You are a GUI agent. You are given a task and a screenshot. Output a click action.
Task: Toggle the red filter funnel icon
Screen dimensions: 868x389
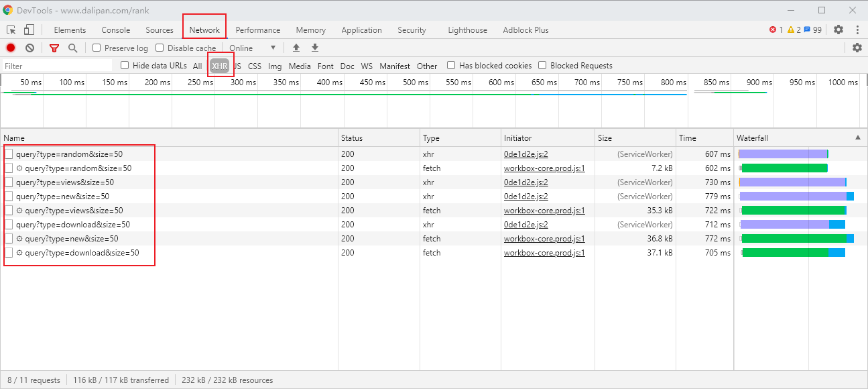54,48
